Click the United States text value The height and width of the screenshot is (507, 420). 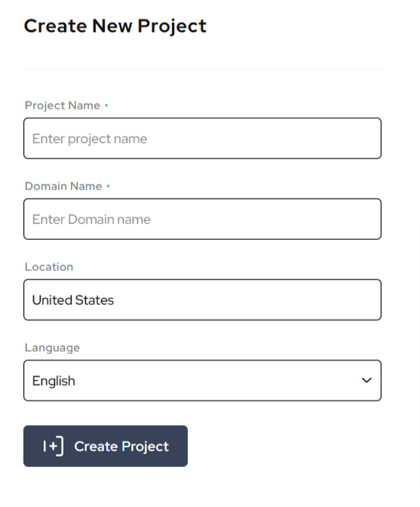(73, 300)
